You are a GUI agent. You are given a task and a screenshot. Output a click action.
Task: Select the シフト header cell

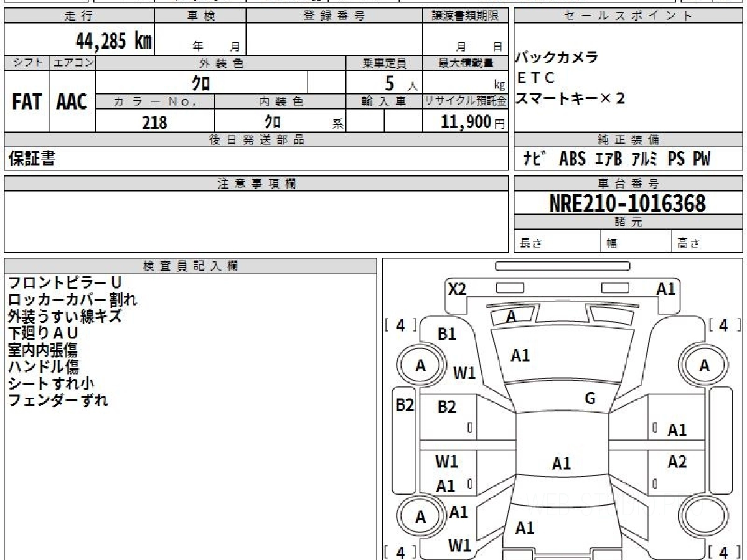[x=27, y=63]
